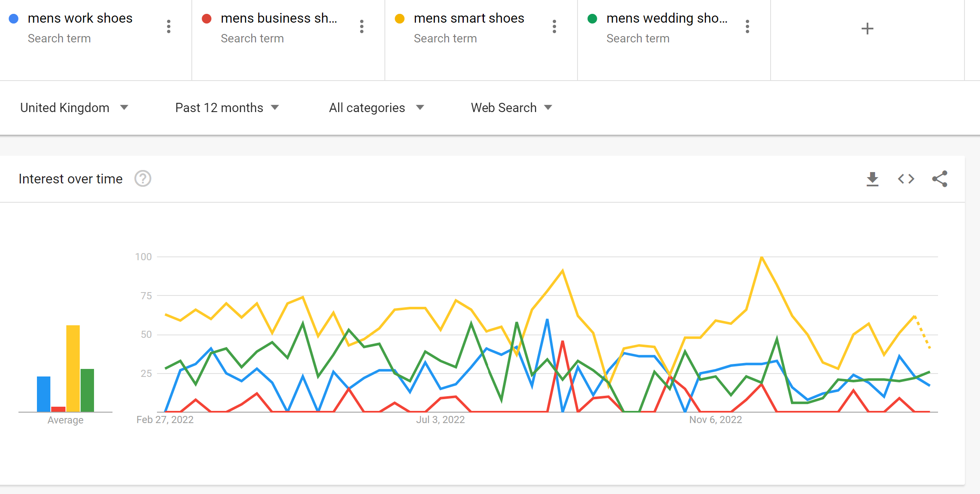The height and width of the screenshot is (494, 980).
Task: Click the yellow average bar in chart
Action: click(x=73, y=368)
